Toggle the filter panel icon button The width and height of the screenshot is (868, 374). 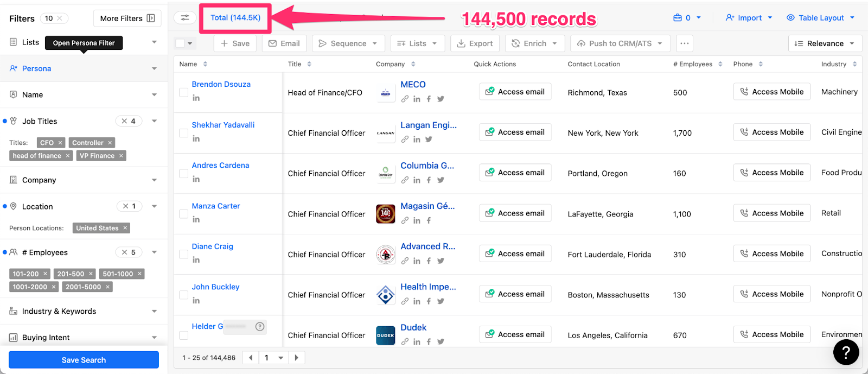(185, 17)
